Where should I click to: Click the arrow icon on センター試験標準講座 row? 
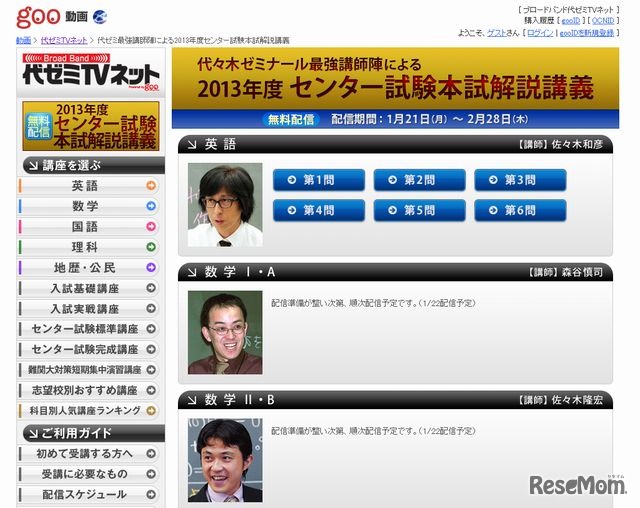151,329
